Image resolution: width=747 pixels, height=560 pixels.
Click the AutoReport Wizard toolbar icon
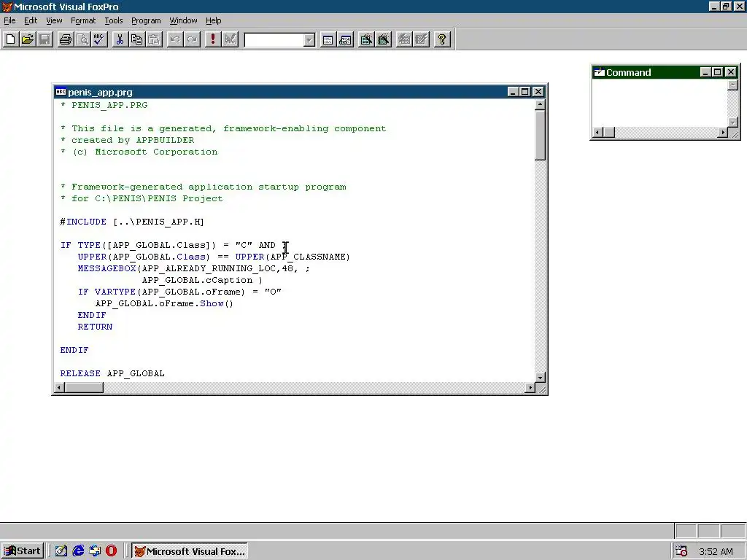pyautogui.click(x=421, y=39)
